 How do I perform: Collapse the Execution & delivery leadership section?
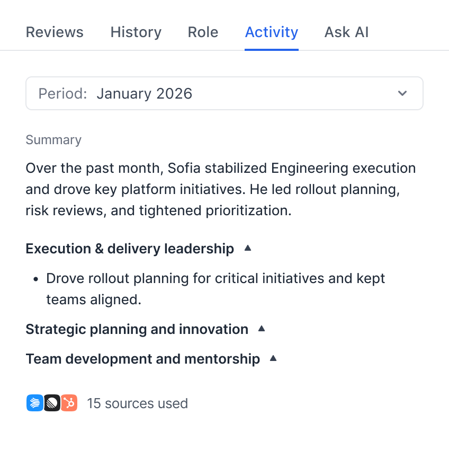tap(248, 248)
